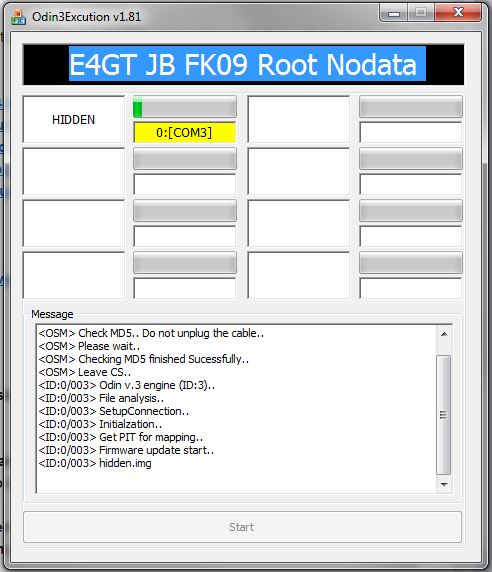Click the message log scroll down arrow
This screenshot has width=492, height=572.
(x=444, y=484)
